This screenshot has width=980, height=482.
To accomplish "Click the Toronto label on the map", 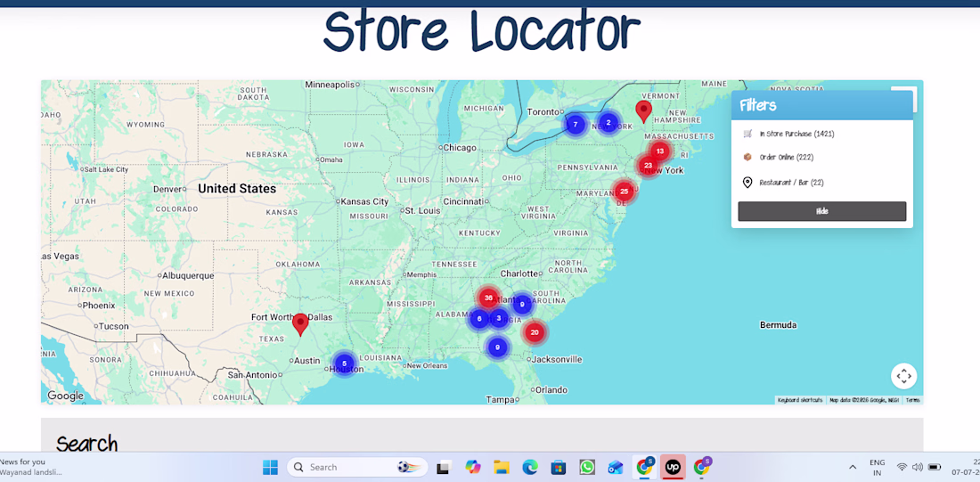I will (543, 112).
